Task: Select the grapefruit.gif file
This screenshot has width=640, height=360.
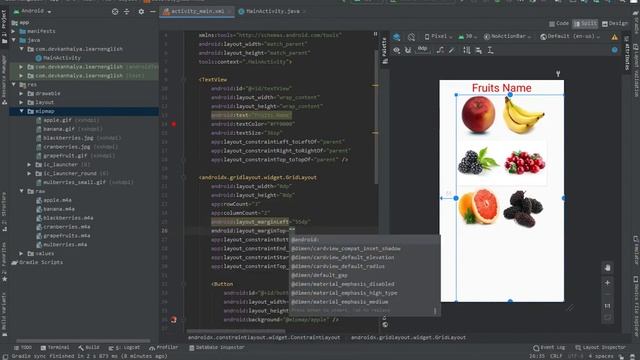Action: click(76, 156)
